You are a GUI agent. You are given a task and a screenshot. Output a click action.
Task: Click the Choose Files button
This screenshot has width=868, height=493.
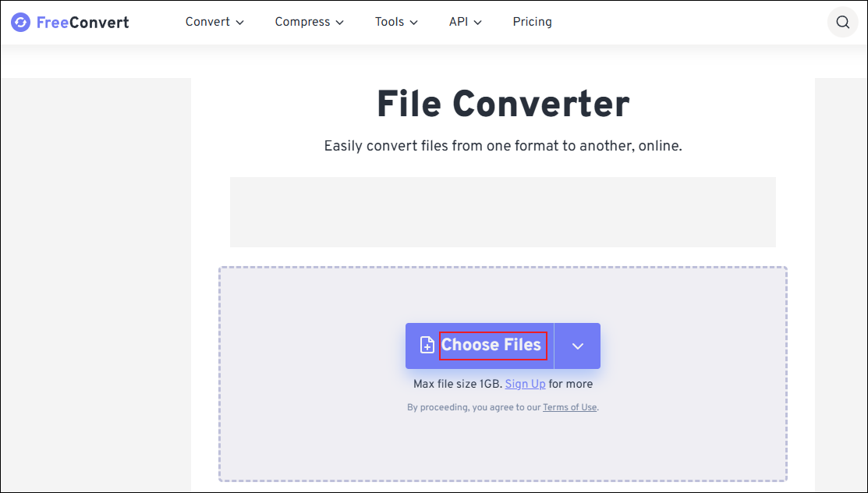click(491, 345)
